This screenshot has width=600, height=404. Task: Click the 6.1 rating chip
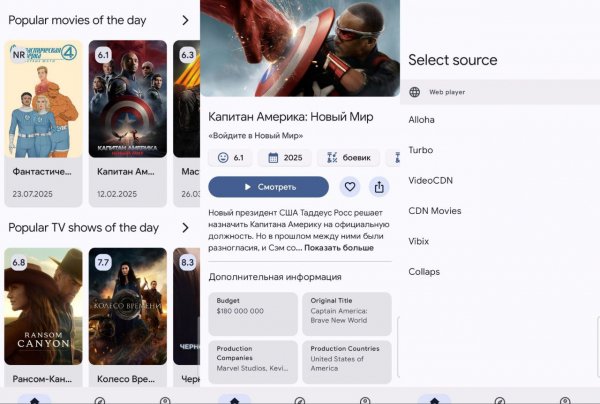[230, 158]
